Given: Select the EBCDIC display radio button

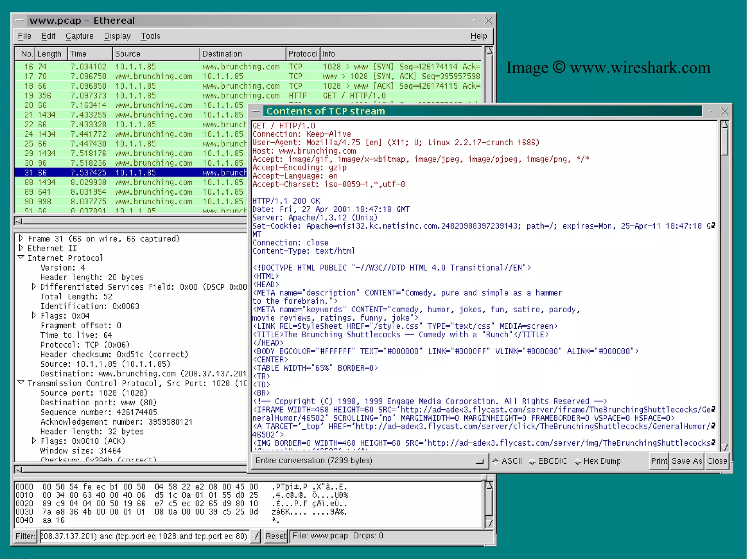Looking at the screenshot, I should click(533, 461).
